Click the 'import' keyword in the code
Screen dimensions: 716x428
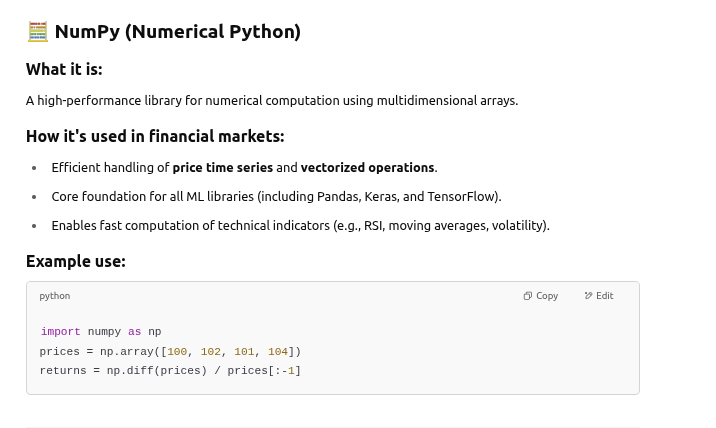[61, 332]
